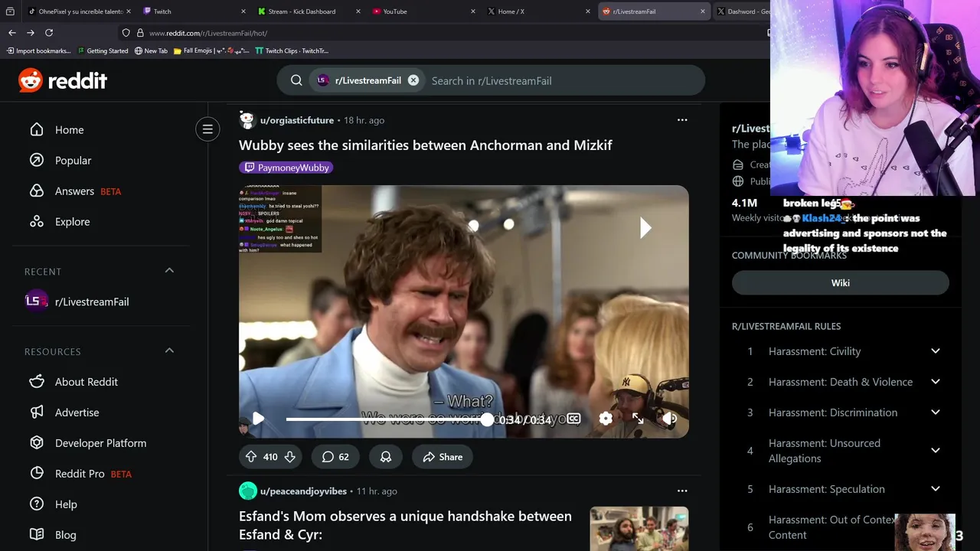This screenshot has height=551, width=980.
Task: Switch to the YouTube browser tab
Action: (423, 11)
